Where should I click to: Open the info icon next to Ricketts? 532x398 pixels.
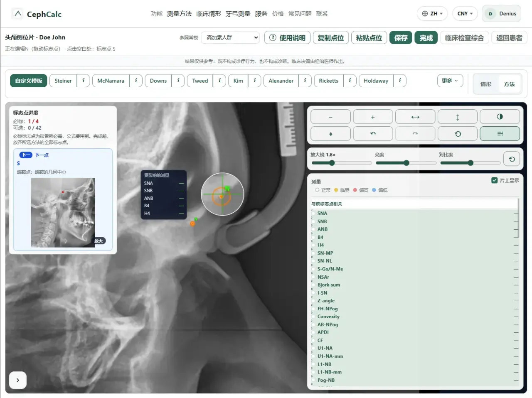coord(350,81)
